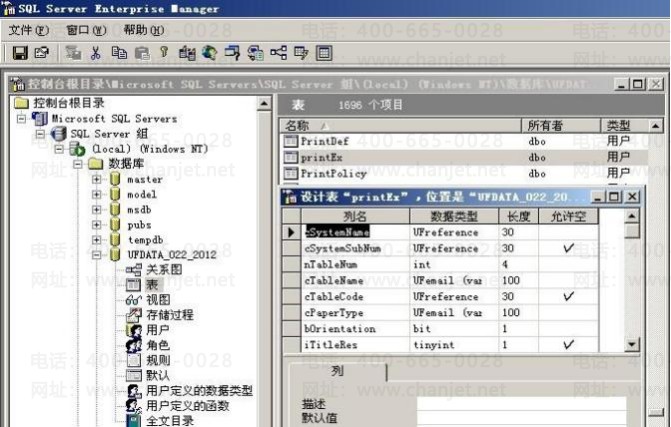Collapse the 数据库 databases folder
The image size is (671, 427).
click(77, 164)
